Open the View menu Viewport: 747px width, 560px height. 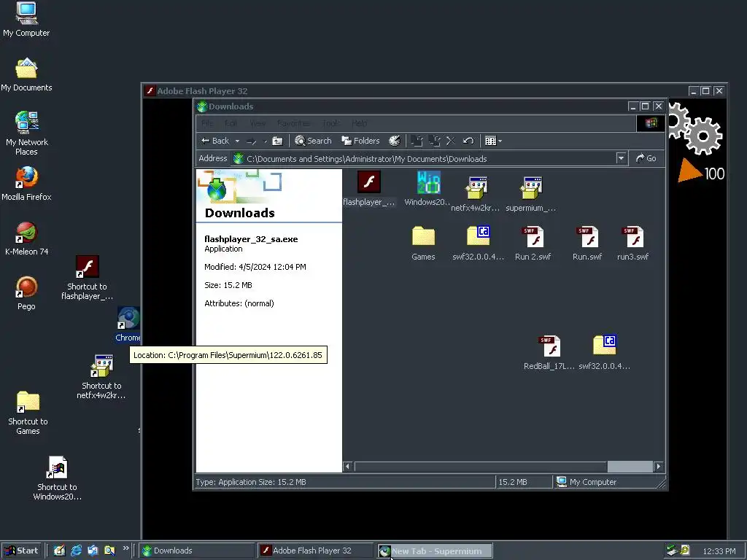(258, 123)
